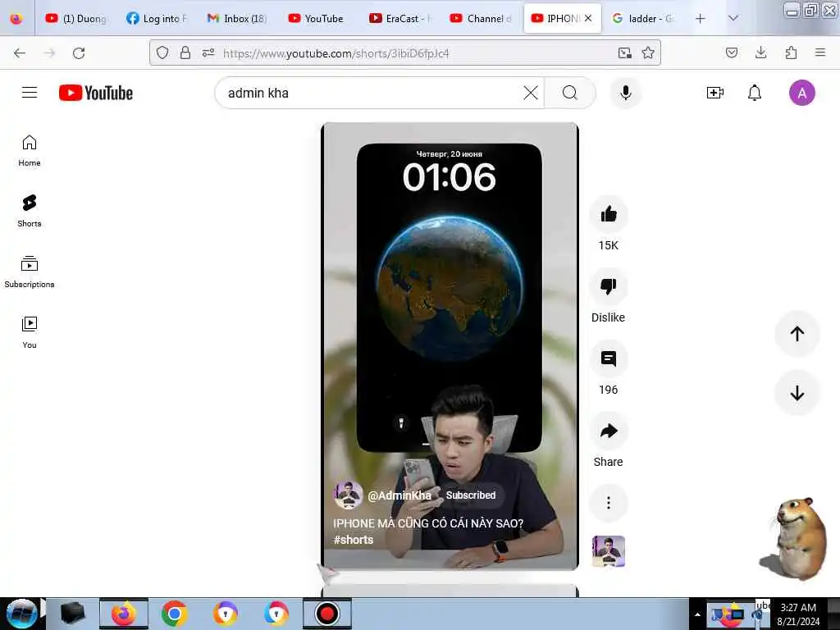Image resolution: width=840 pixels, height=630 pixels.
Task: Open the @AdminKha channel name link
Action: (399, 495)
